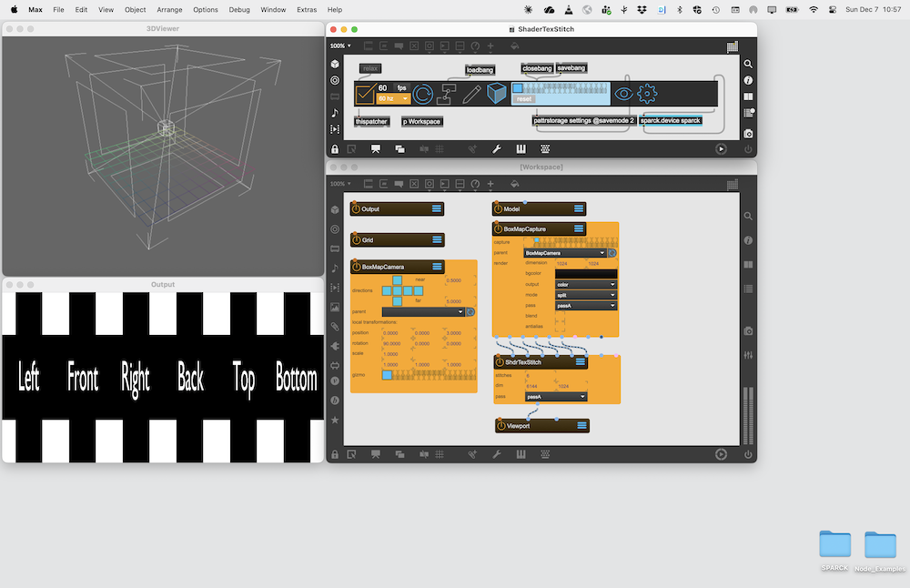Open ShdrTexStitch pass dropdown showing passA
910x588 pixels.
556,397
